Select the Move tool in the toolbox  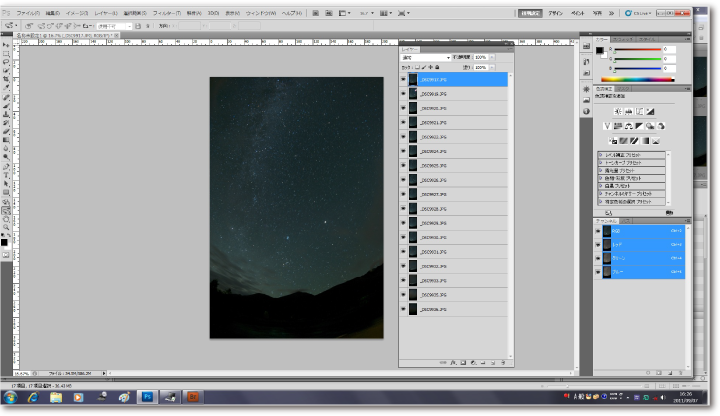click(6, 46)
